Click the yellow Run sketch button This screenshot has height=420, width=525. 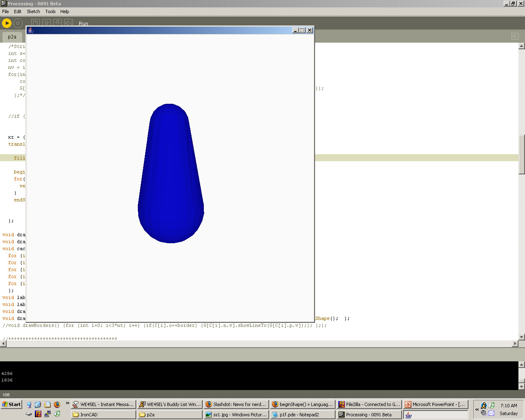click(x=7, y=23)
